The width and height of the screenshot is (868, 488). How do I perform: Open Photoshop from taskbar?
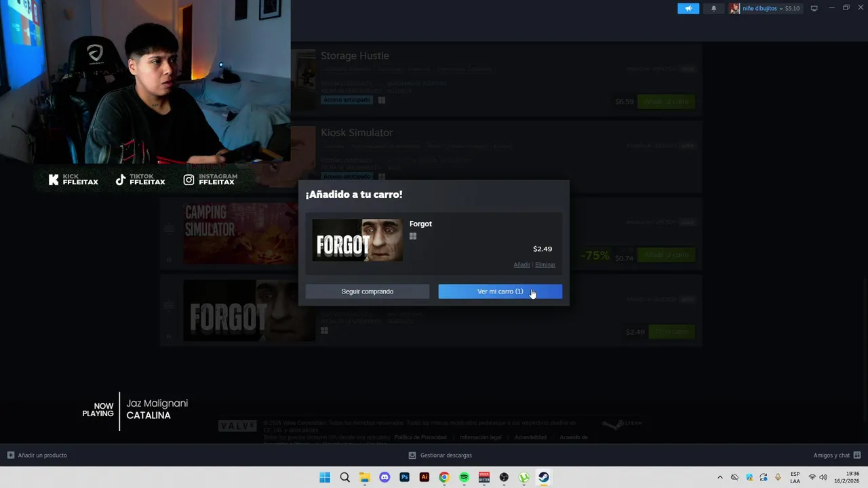(405, 477)
